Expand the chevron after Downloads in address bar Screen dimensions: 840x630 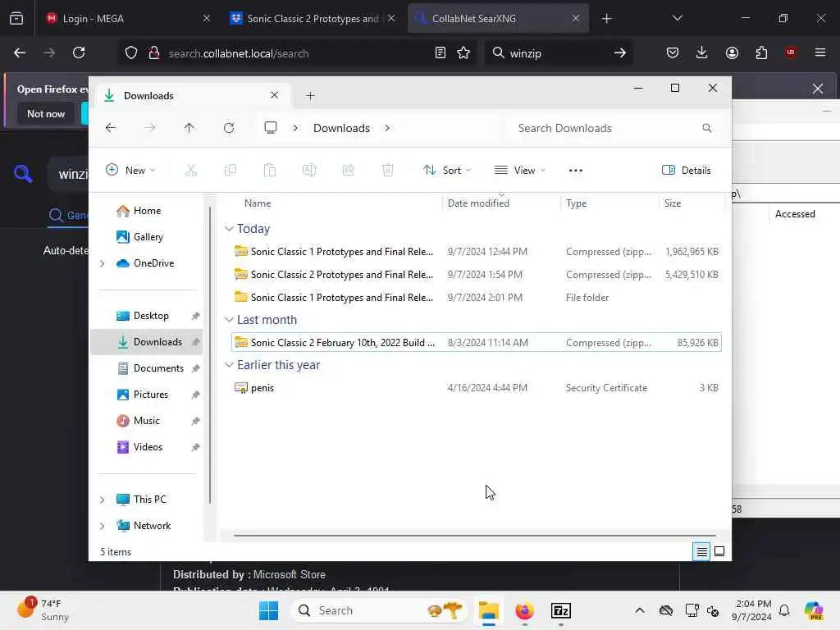click(387, 128)
